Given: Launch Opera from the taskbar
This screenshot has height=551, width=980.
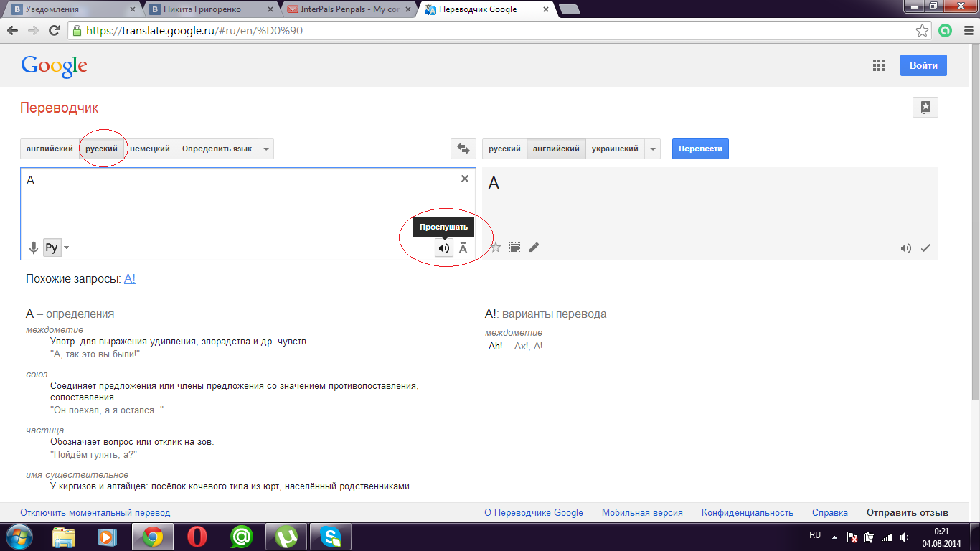Looking at the screenshot, I should coord(197,537).
